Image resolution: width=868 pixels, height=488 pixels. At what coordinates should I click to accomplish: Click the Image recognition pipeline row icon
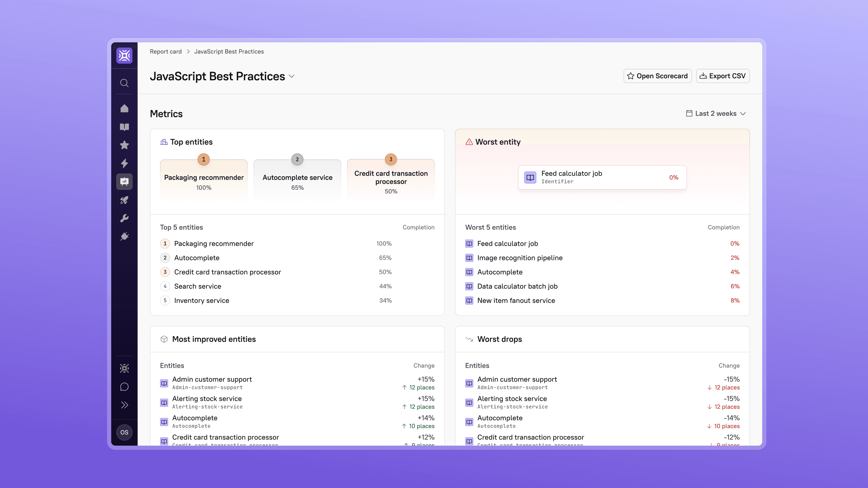[x=469, y=258]
